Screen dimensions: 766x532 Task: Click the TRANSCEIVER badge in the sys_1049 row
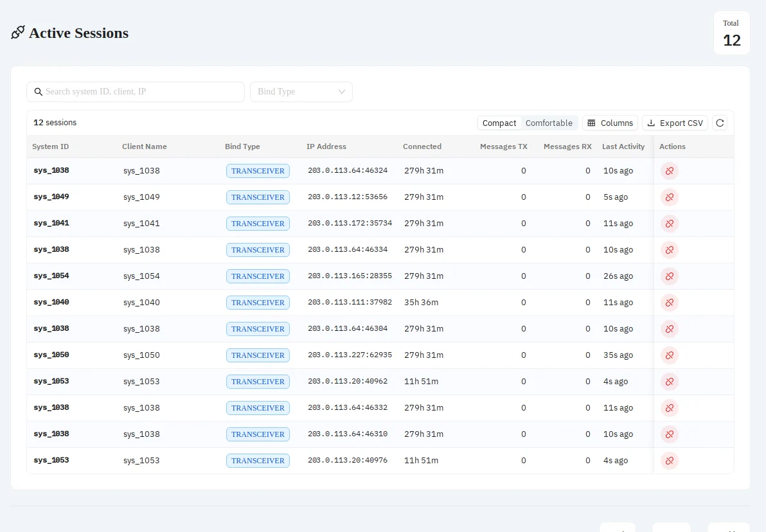point(258,197)
